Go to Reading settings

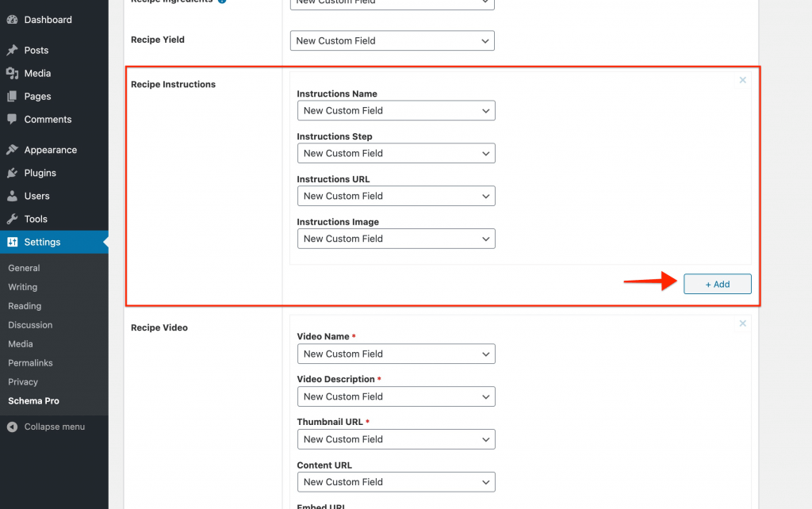[25, 305]
